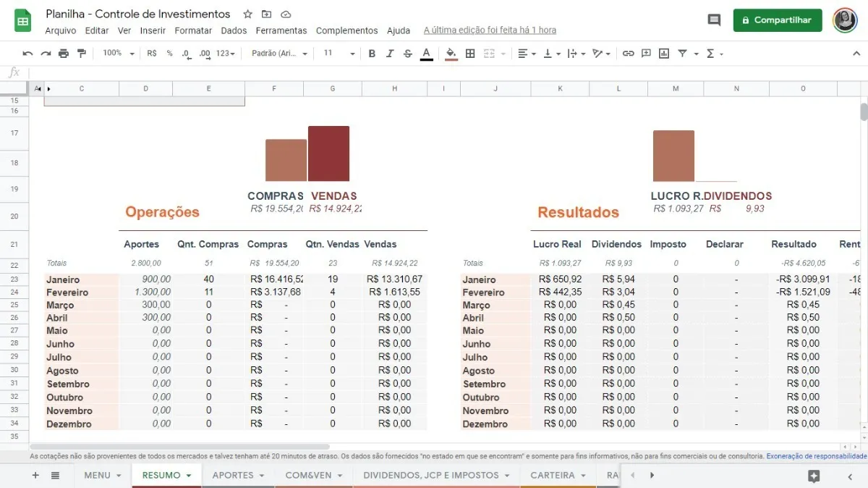Open the Ferramentas menu

point(281,30)
